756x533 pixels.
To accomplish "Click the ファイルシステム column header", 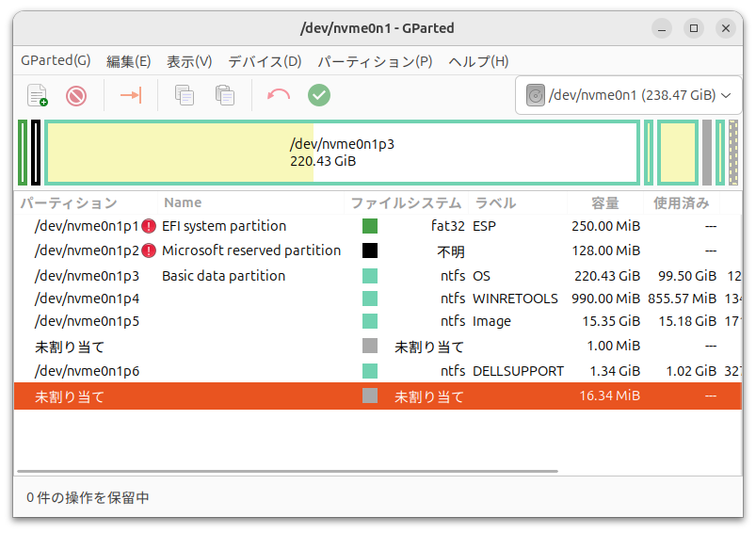I will coord(406,202).
